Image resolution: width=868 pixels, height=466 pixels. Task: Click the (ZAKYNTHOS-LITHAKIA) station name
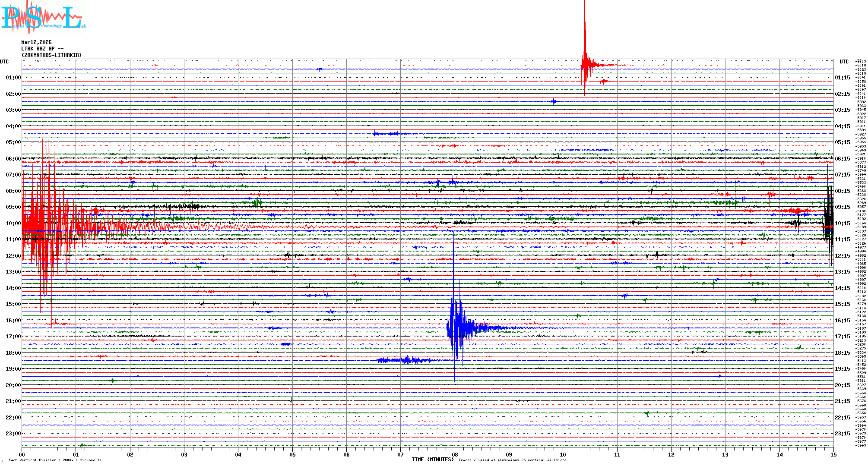[51, 55]
